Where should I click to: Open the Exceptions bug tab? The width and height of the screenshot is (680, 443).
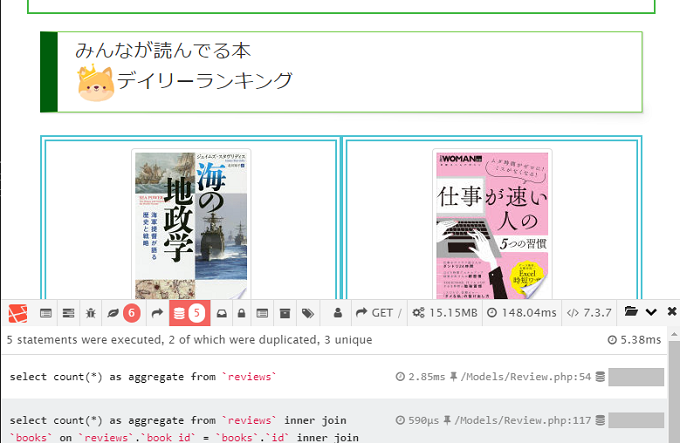91,313
